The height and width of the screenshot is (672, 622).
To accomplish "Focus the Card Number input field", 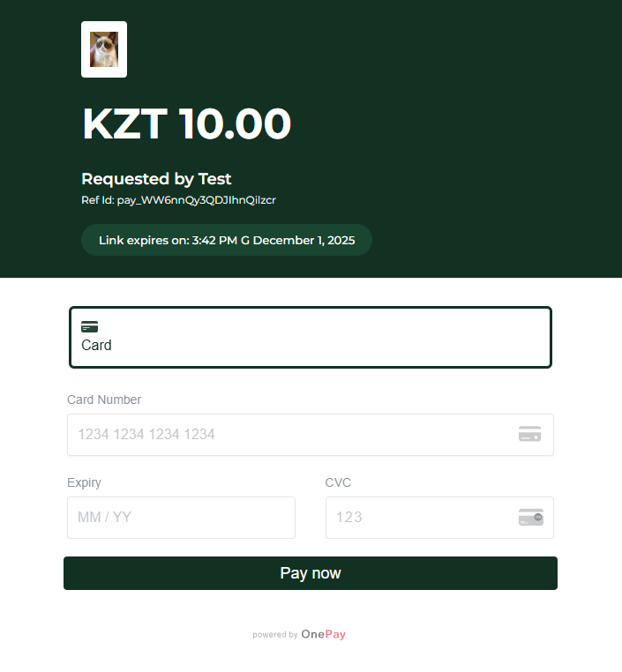I will coord(291,435).
